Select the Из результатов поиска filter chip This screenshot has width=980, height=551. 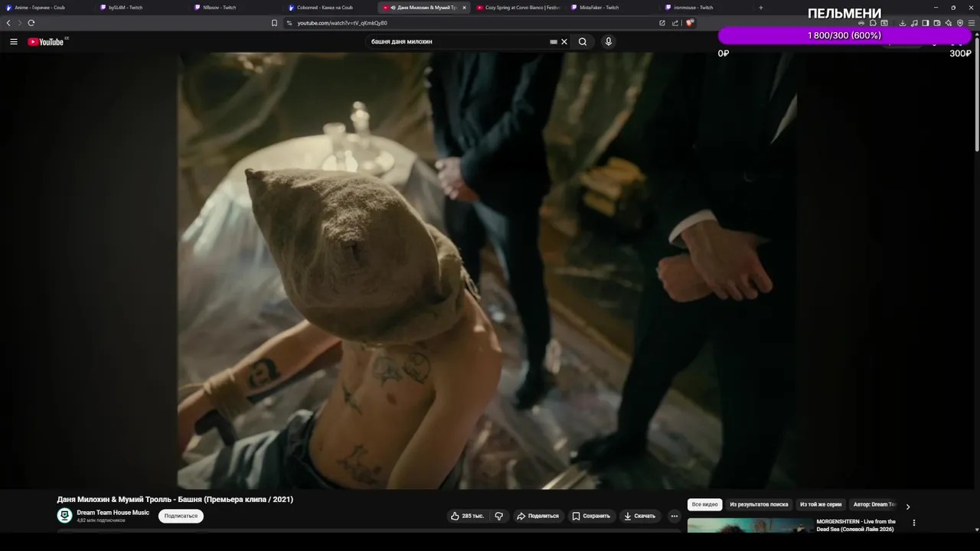pos(759,504)
